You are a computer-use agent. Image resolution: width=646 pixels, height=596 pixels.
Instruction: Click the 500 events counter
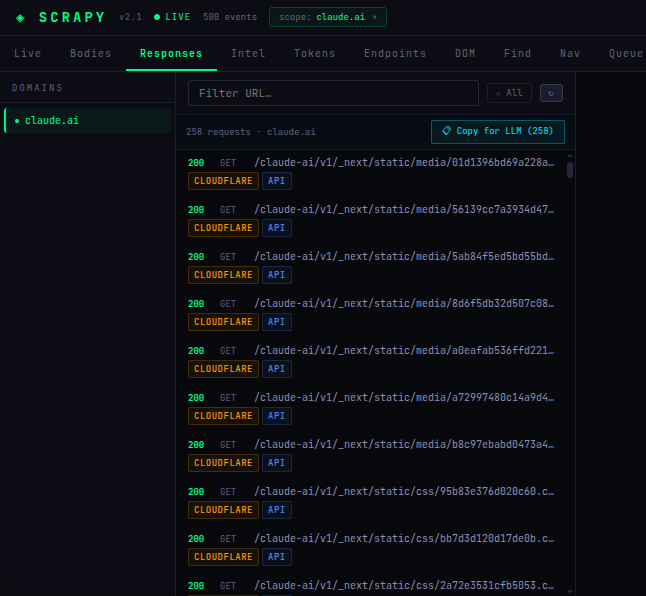230,17
